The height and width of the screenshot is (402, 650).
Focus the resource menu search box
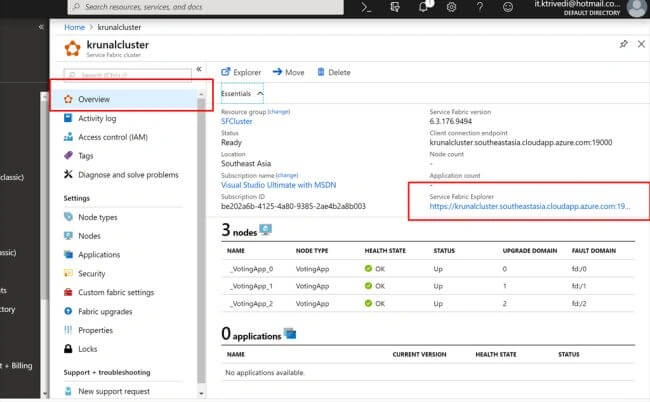[x=128, y=75]
